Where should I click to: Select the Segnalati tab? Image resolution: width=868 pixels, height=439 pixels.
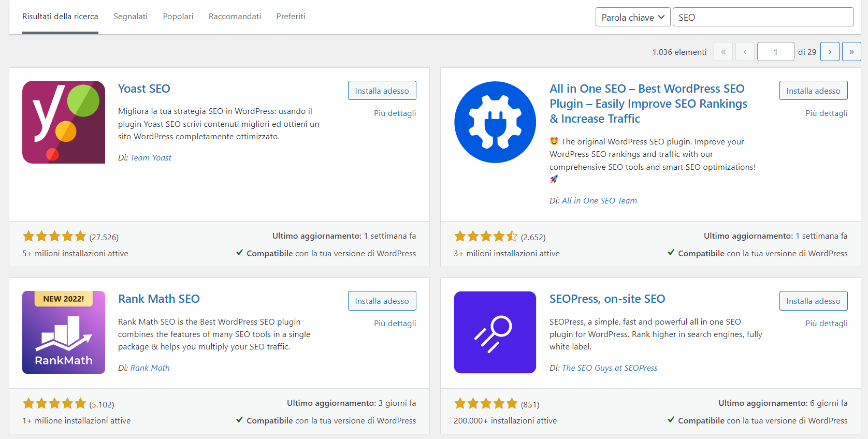click(x=131, y=17)
